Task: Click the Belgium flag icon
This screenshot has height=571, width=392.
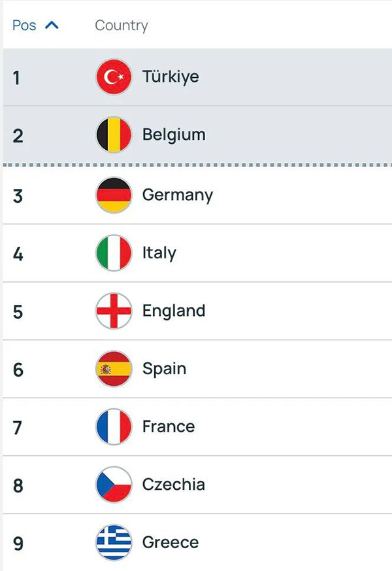Action: 114,135
